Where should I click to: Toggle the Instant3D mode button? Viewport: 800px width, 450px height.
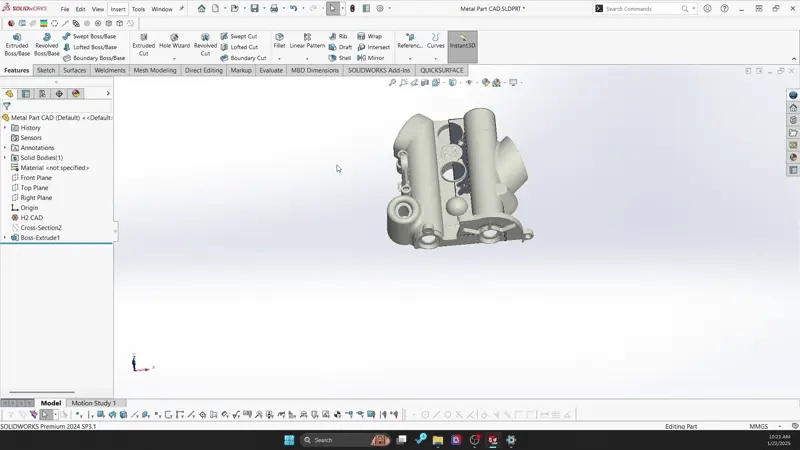coord(462,42)
